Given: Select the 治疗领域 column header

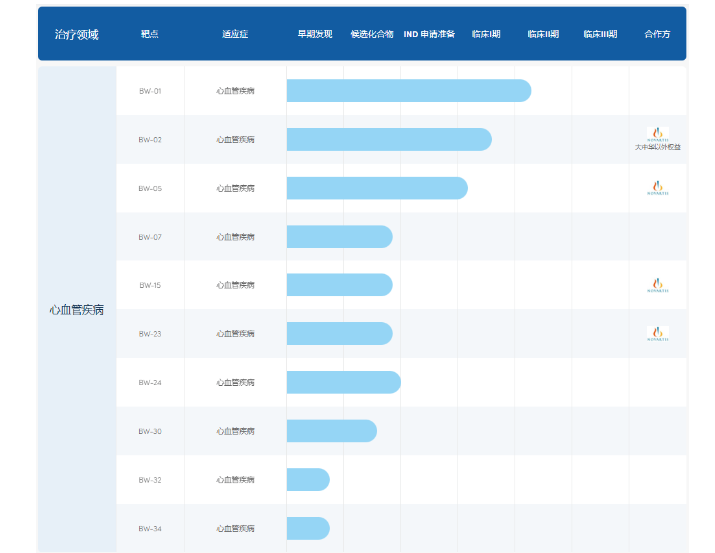Looking at the screenshot, I should 76,34.
